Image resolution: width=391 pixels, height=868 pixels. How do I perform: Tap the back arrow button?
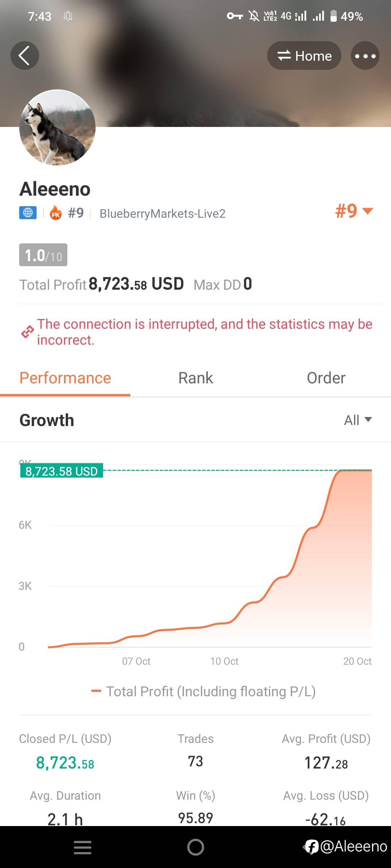tap(25, 56)
